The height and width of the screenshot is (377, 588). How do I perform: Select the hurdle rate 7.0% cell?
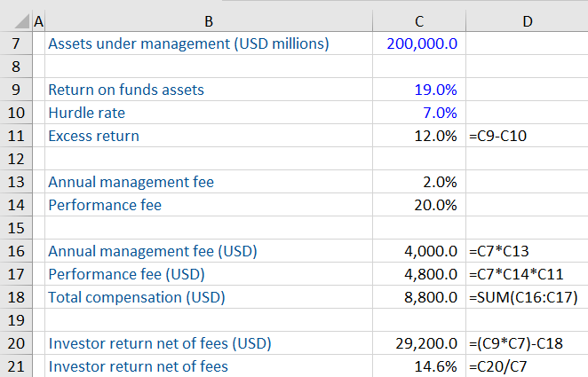point(418,113)
